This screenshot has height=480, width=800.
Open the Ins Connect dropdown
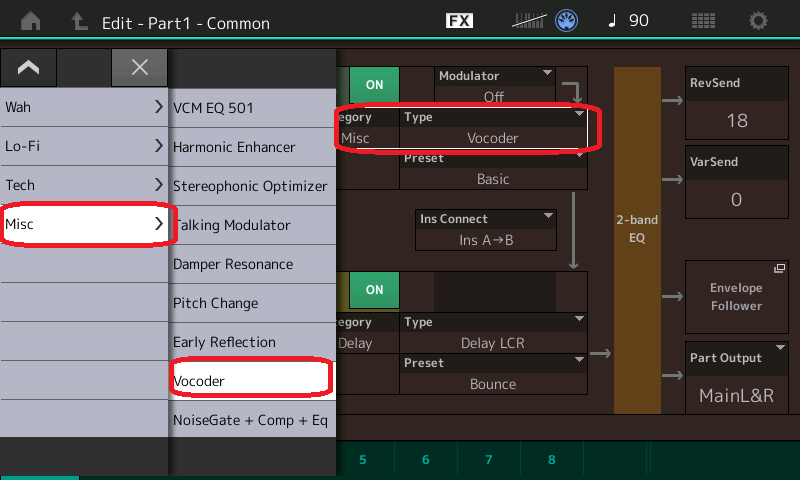486,229
